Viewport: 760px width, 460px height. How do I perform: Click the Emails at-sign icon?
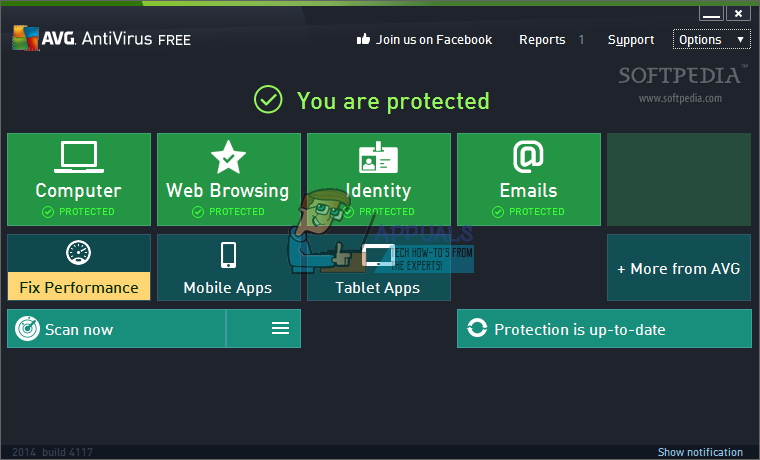(x=528, y=157)
